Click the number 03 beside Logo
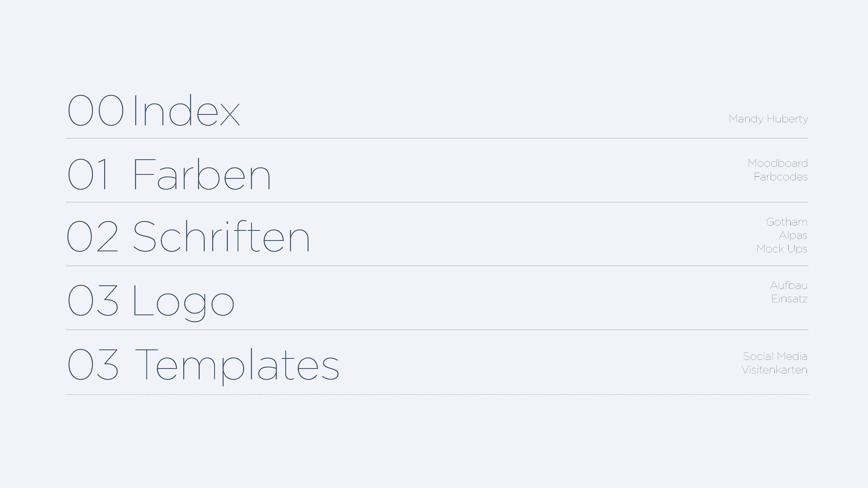Screen dimensions: 868x488 (x=93, y=300)
